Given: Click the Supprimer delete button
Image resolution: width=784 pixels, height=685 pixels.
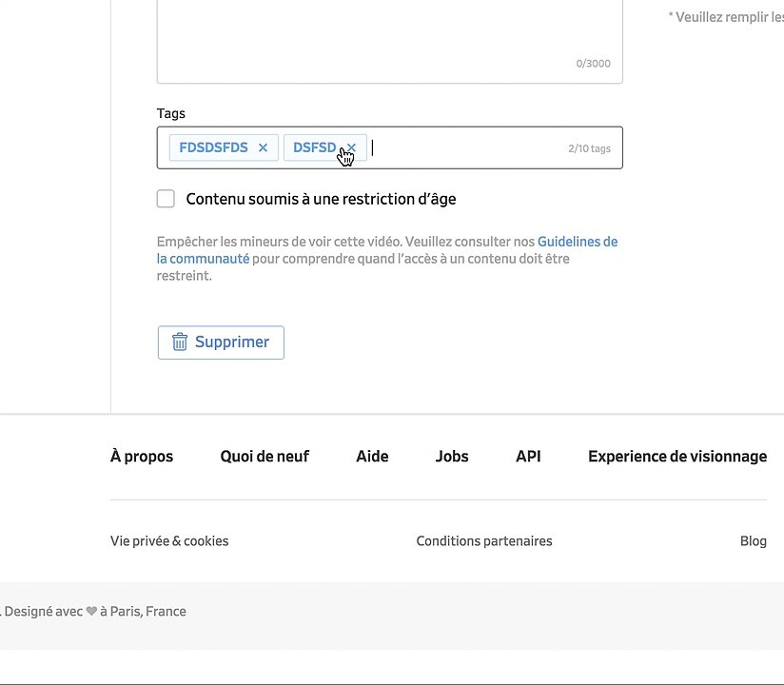Looking at the screenshot, I should 221,342.
